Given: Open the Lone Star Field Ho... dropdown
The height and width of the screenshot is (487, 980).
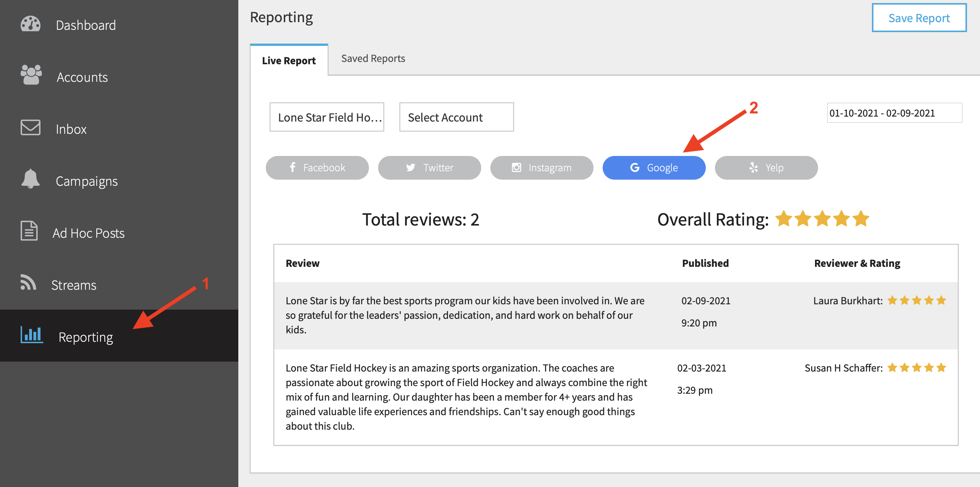Looking at the screenshot, I should click(327, 117).
